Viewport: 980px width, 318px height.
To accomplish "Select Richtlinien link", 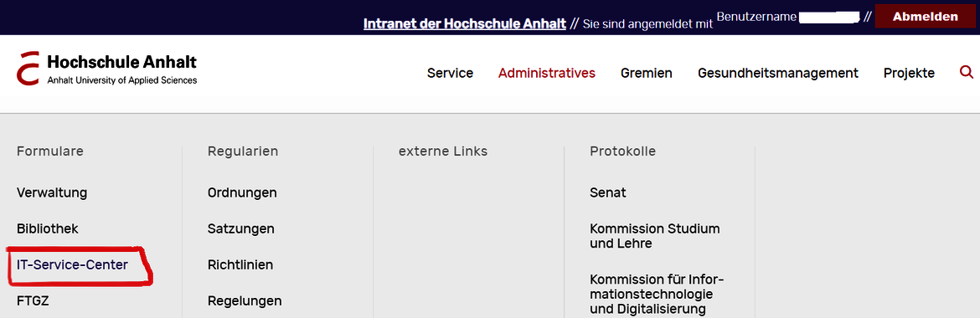I will coord(240,265).
